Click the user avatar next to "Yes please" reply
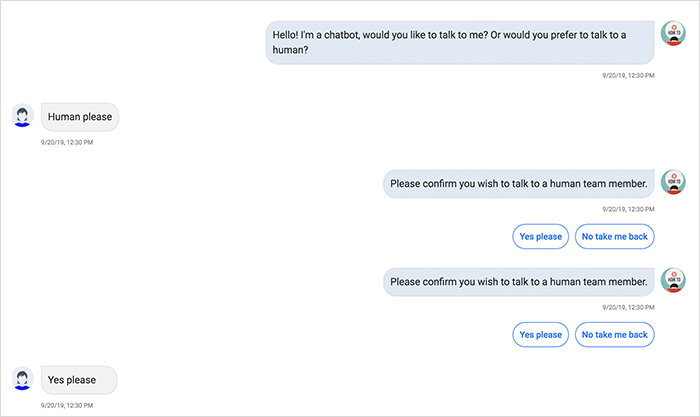The image size is (700, 417). point(22,379)
